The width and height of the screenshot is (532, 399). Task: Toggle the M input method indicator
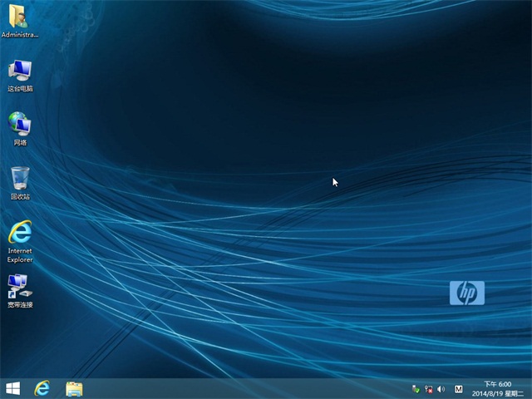458,389
